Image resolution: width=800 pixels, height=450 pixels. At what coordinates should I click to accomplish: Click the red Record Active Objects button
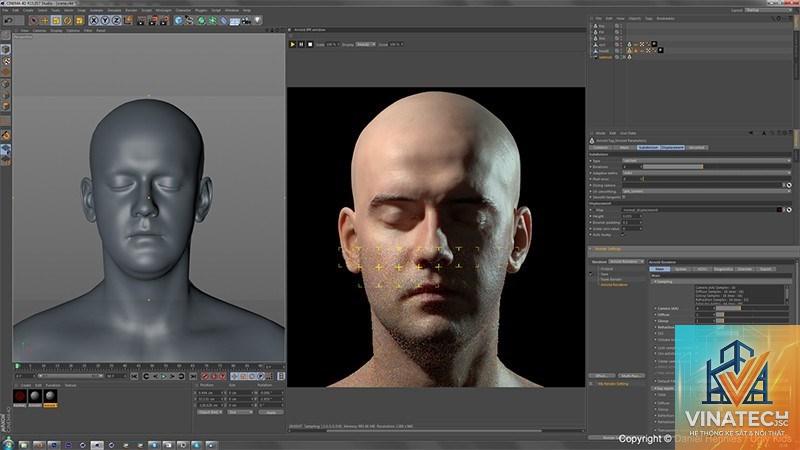pos(205,376)
